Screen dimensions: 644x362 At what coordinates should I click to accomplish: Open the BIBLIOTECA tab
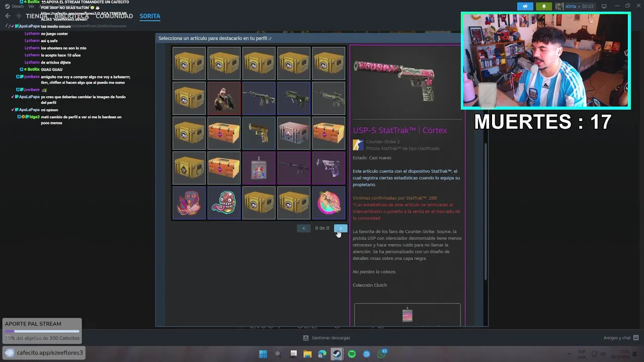[71, 16]
